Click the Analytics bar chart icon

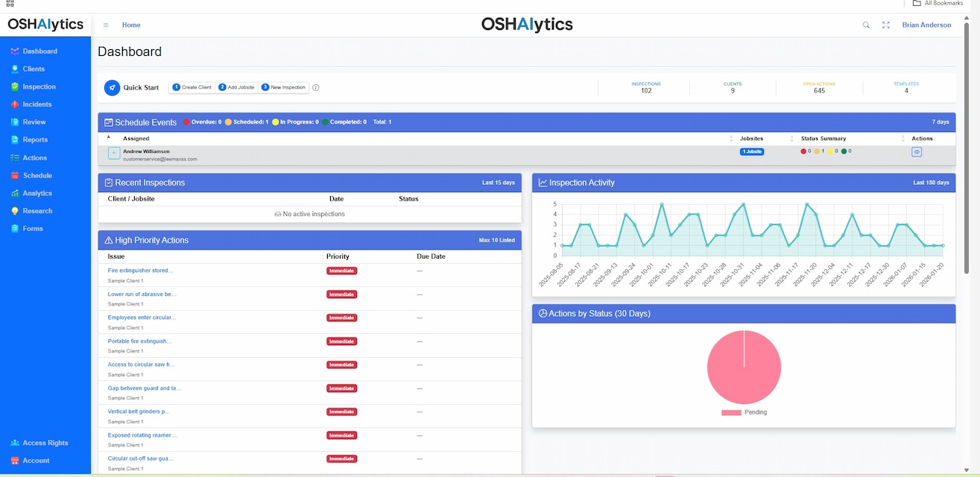coord(15,193)
